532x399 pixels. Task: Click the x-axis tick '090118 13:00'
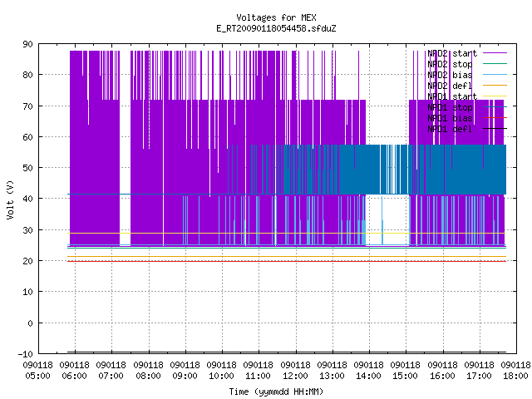point(332,371)
